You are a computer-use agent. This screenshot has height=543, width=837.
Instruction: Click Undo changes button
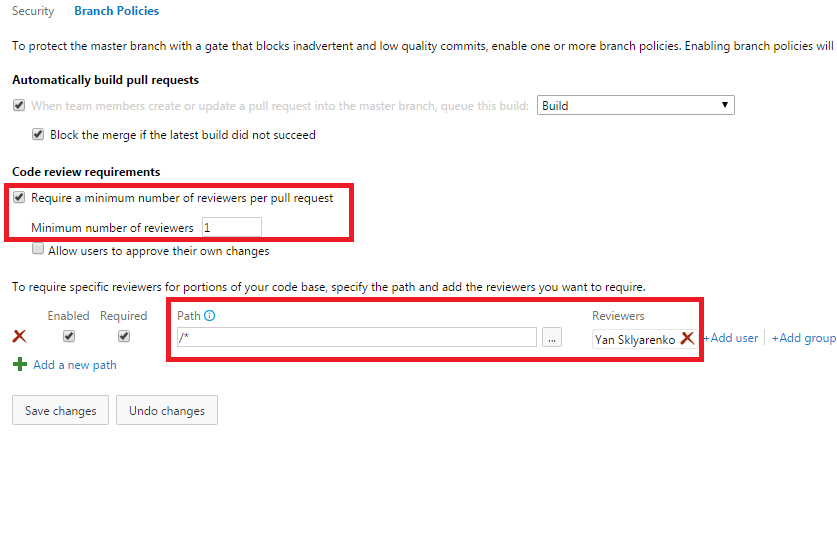pos(167,410)
